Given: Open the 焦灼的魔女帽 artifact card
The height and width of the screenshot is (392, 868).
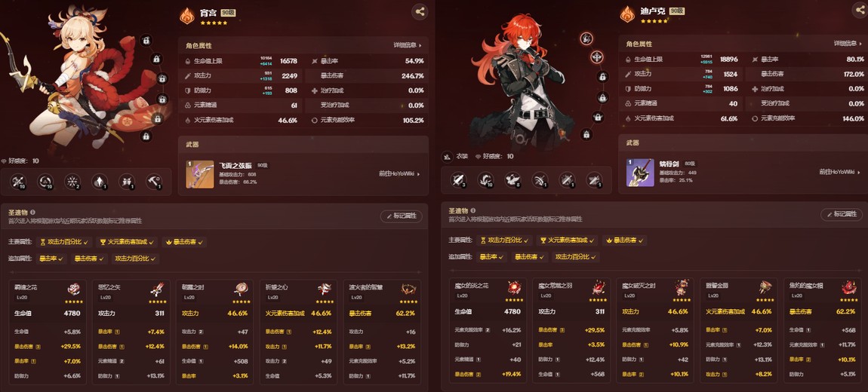Looking at the screenshot, I should (823, 331).
